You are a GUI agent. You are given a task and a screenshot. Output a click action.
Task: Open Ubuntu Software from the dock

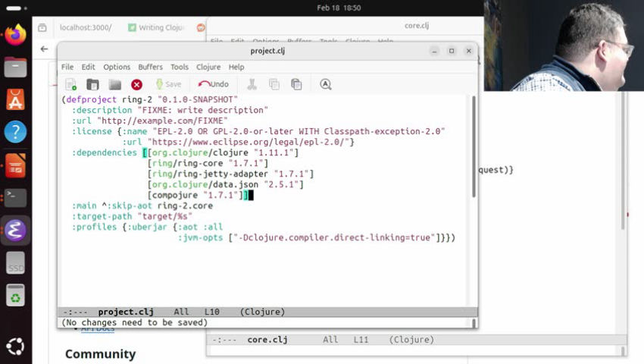click(16, 99)
